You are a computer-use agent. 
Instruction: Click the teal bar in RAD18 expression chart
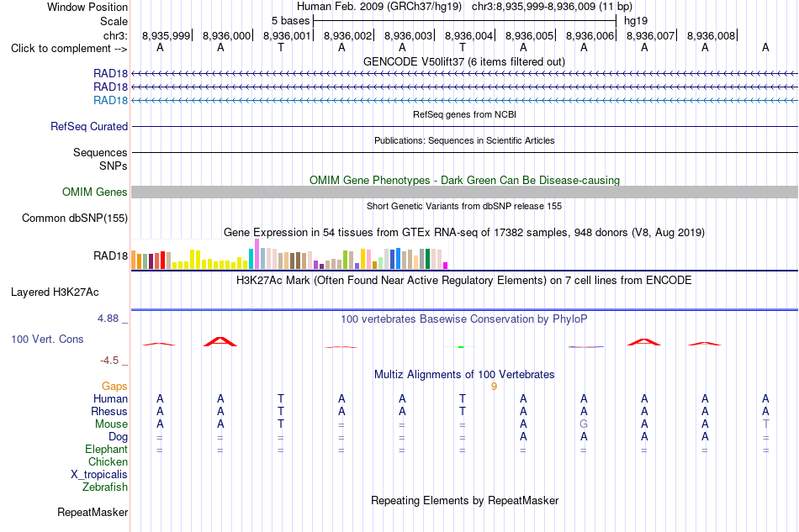[x=251, y=259]
